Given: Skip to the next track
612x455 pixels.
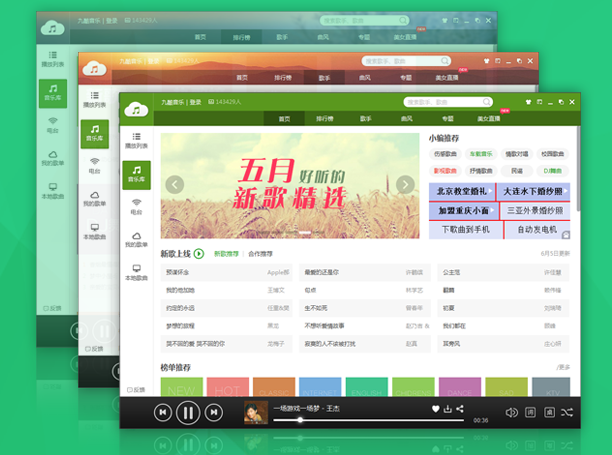Looking at the screenshot, I should point(213,412).
